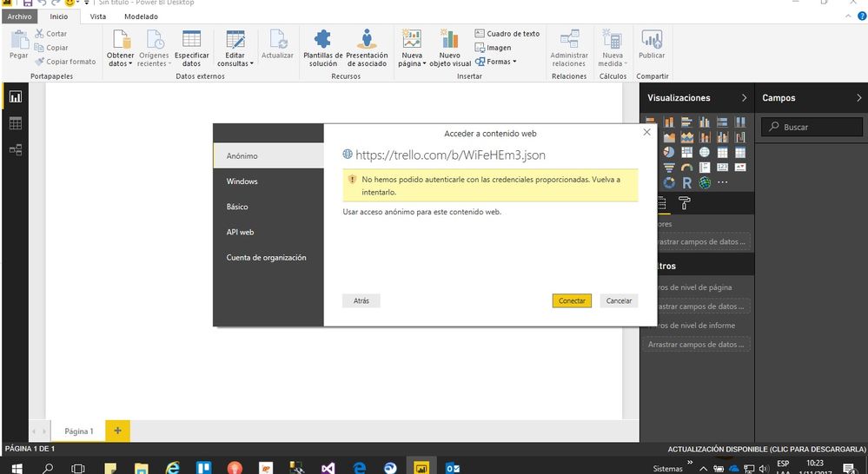Select the donut chart visualization
The height and width of the screenshot is (474, 868).
[669, 182]
